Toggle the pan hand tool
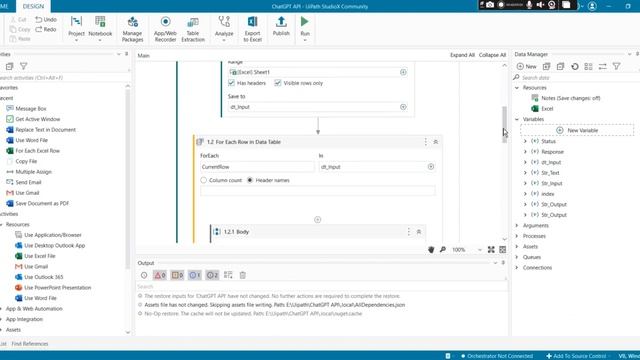The height and width of the screenshot is (360, 640). tap(431, 249)
